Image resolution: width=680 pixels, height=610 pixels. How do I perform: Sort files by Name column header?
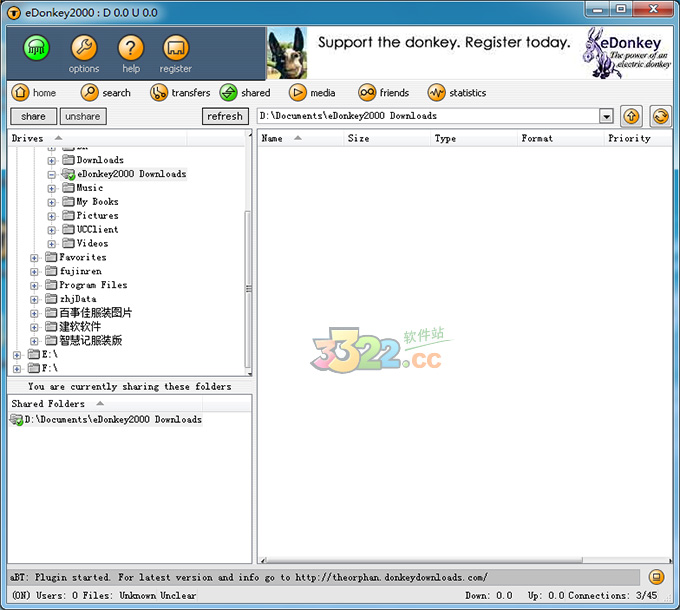tap(301, 138)
